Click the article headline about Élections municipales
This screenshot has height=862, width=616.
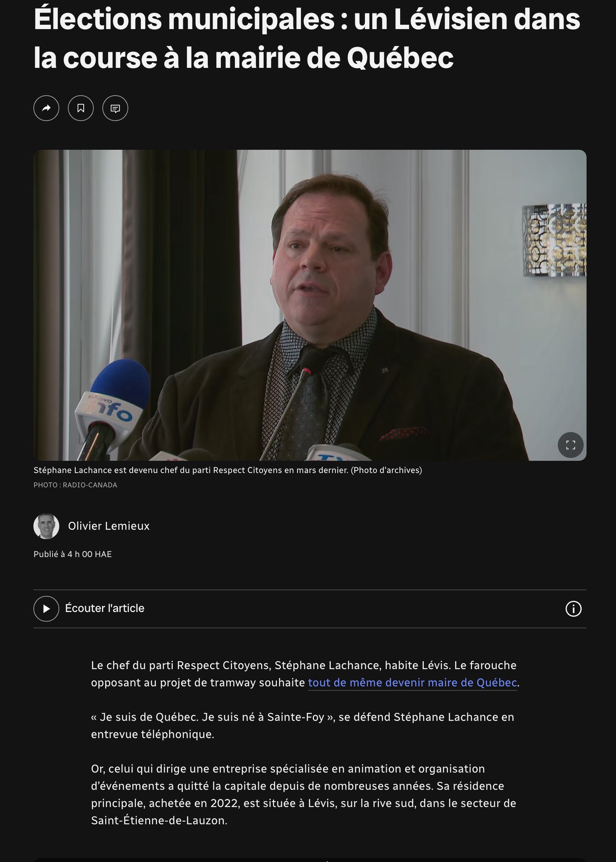pyautogui.click(x=307, y=38)
